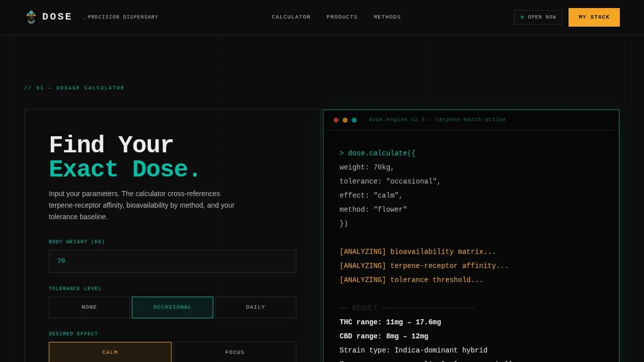
Task: Click the 'Find Your' heading
Action: coord(111,145)
